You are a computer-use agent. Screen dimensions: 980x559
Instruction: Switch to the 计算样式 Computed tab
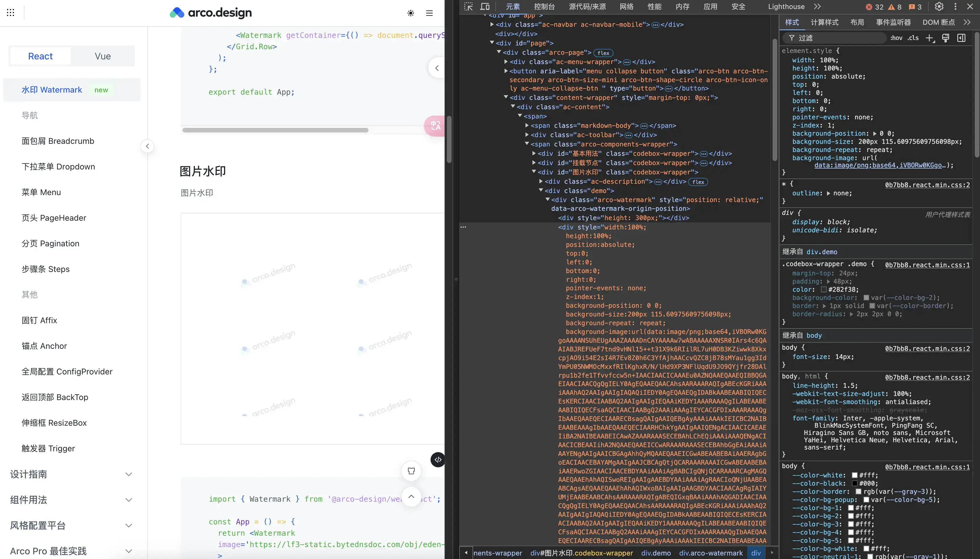coord(824,22)
